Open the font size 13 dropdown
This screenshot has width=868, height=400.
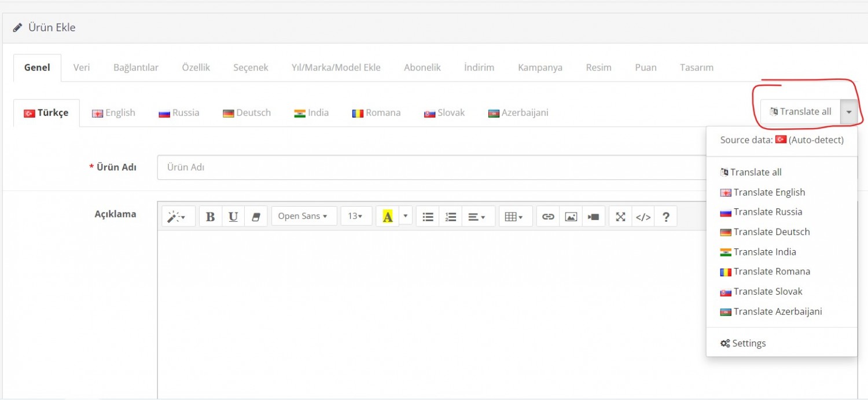[355, 216]
